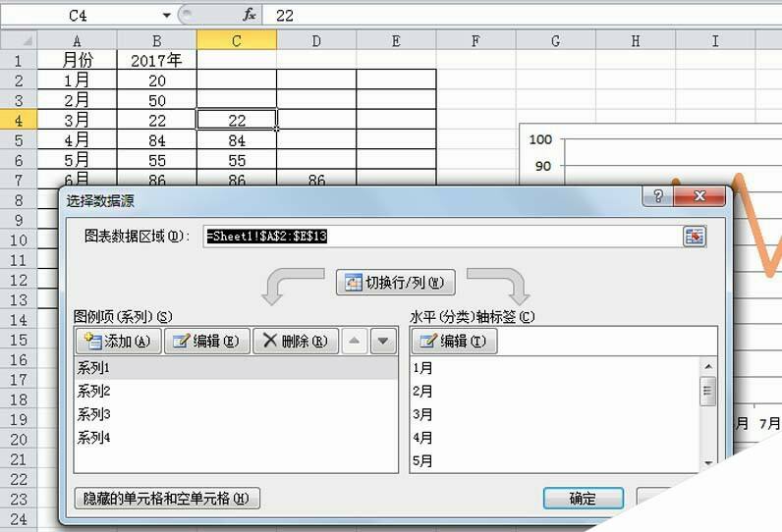Select column D header
782x532 pixels.
316,41
